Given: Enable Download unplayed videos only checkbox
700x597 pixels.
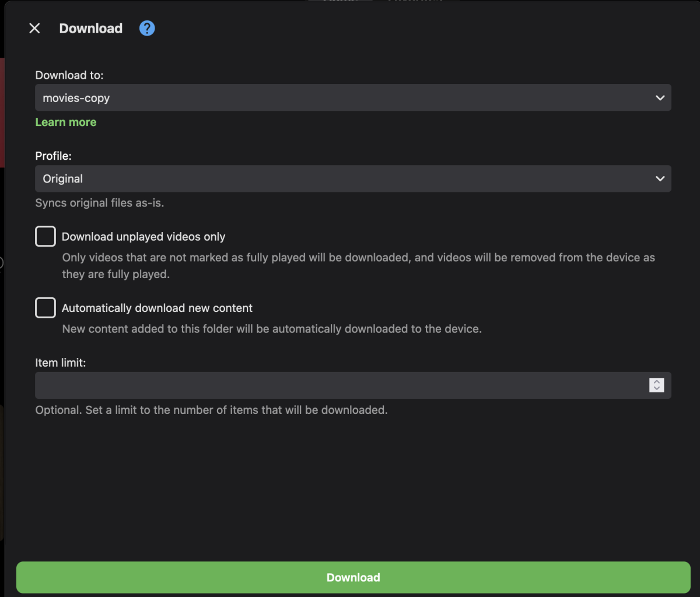Looking at the screenshot, I should coord(45,237).
